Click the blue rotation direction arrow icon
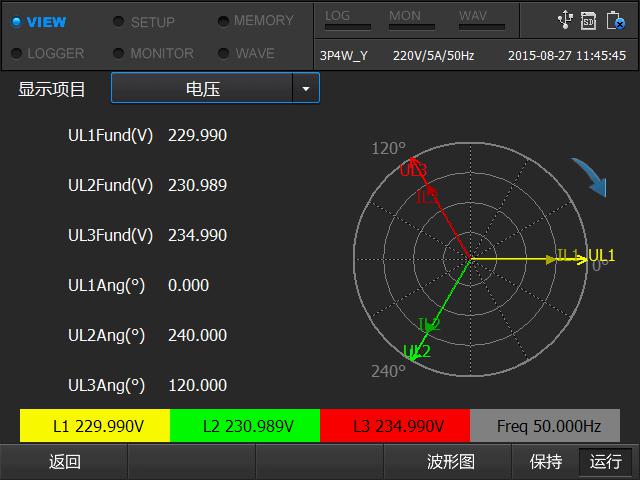 point(589,177)
